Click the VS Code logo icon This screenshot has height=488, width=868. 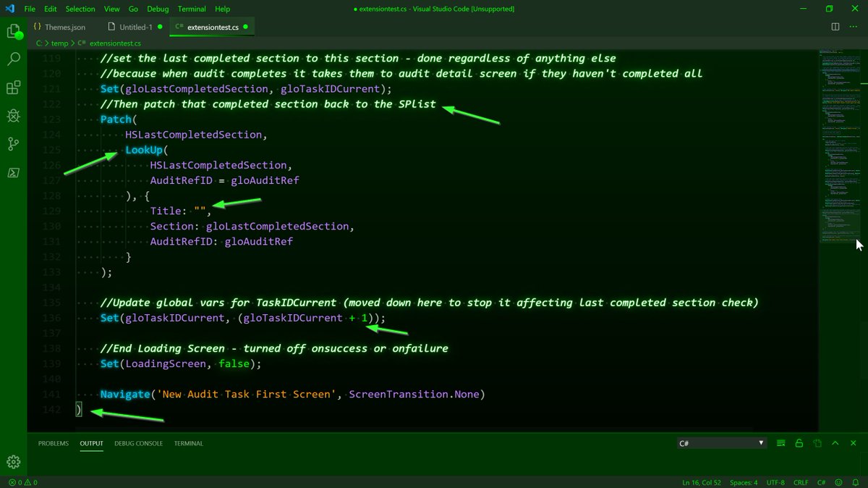tap(9, 9)
